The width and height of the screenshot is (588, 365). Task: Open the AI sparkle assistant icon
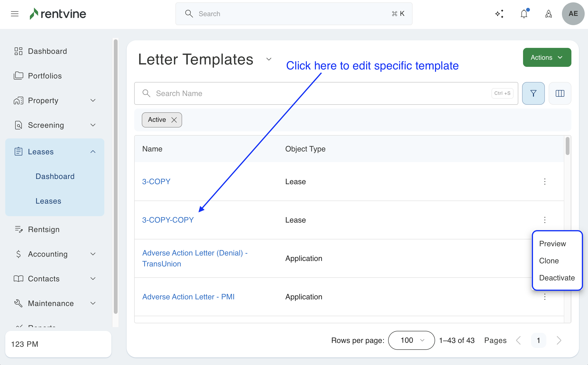coord(499,14)
